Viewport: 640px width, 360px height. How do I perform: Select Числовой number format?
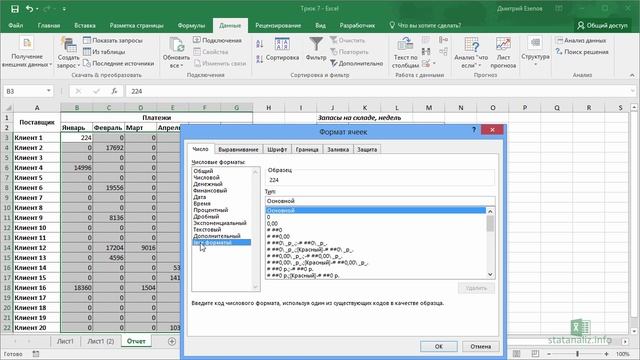207,178
